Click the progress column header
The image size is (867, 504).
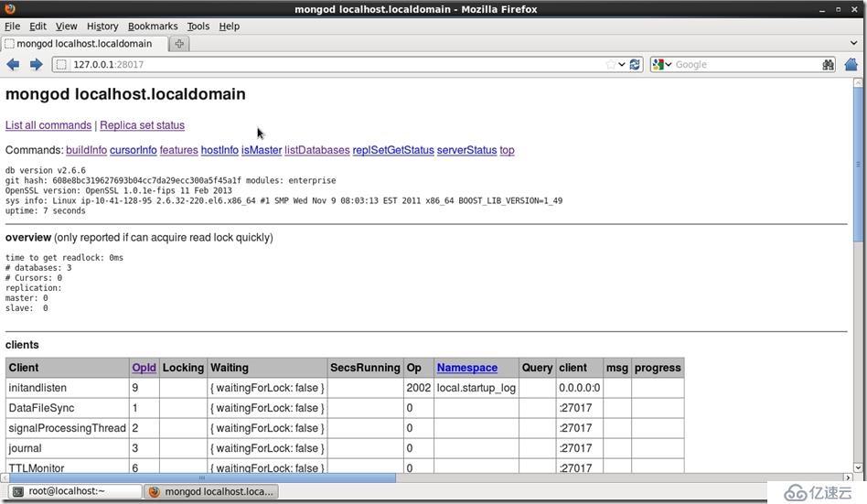point(658,368)
